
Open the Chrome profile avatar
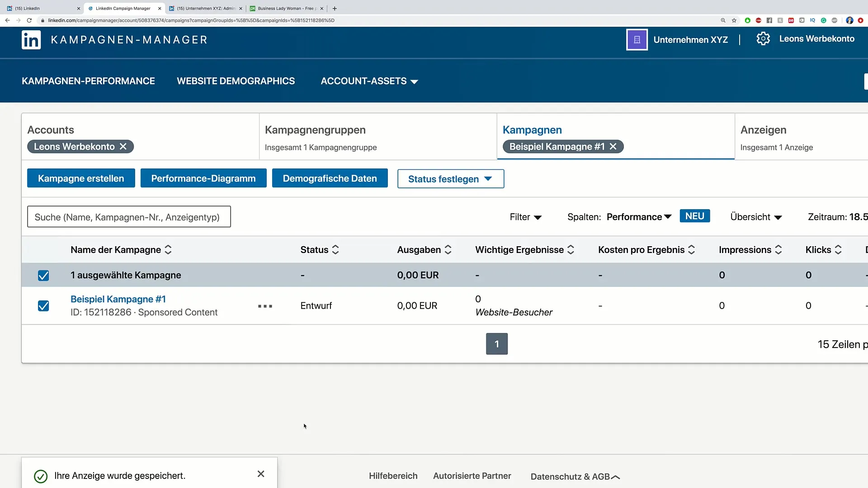pyautogui.click(x=849, y=20)
